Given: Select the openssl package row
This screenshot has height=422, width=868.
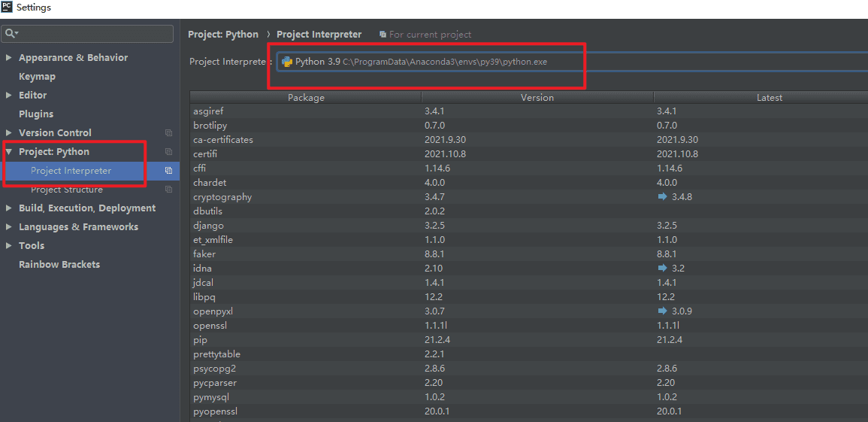Looking at the screenshot, I should [x=528, y=326].
